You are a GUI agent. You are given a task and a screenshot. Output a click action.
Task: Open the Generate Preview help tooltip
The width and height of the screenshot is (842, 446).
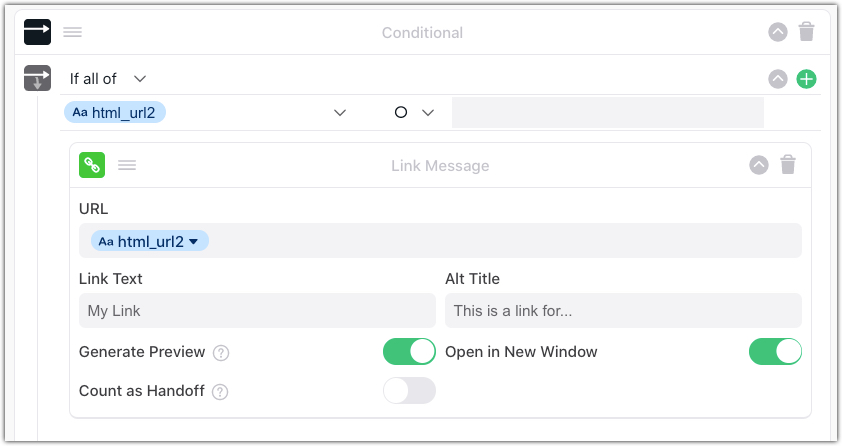(221, 353)
